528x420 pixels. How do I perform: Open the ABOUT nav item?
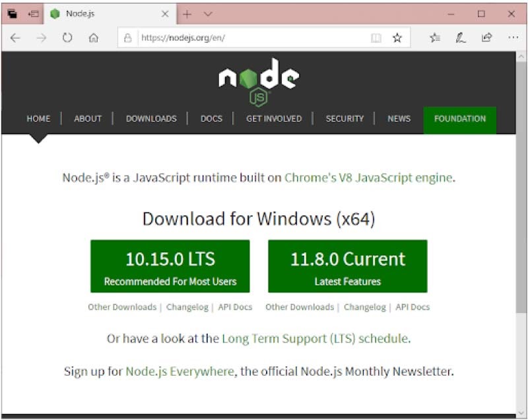click(88, 119)
